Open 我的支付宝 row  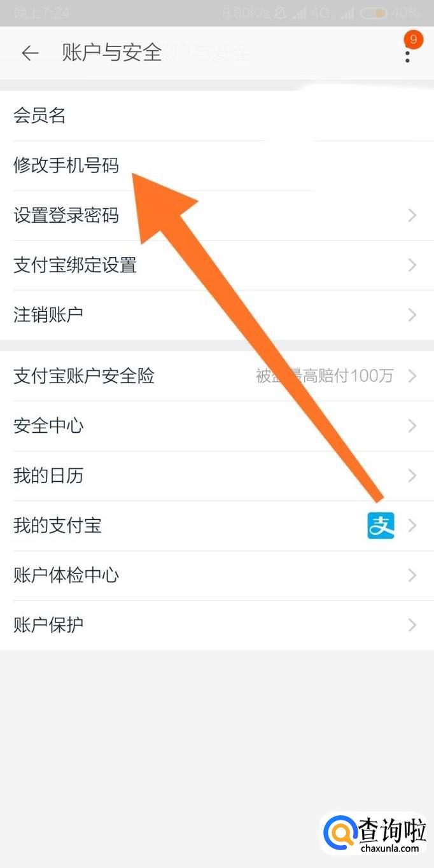(x=217, y=526)
